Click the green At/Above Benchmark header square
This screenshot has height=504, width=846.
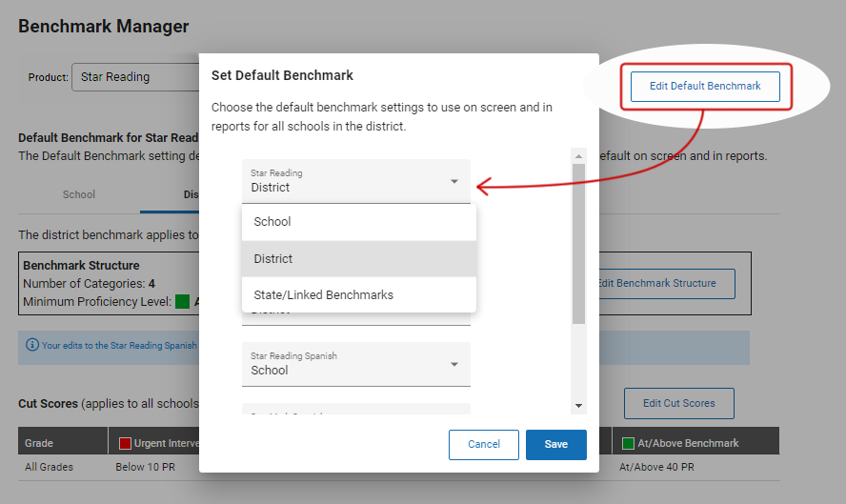click(628, 443)
